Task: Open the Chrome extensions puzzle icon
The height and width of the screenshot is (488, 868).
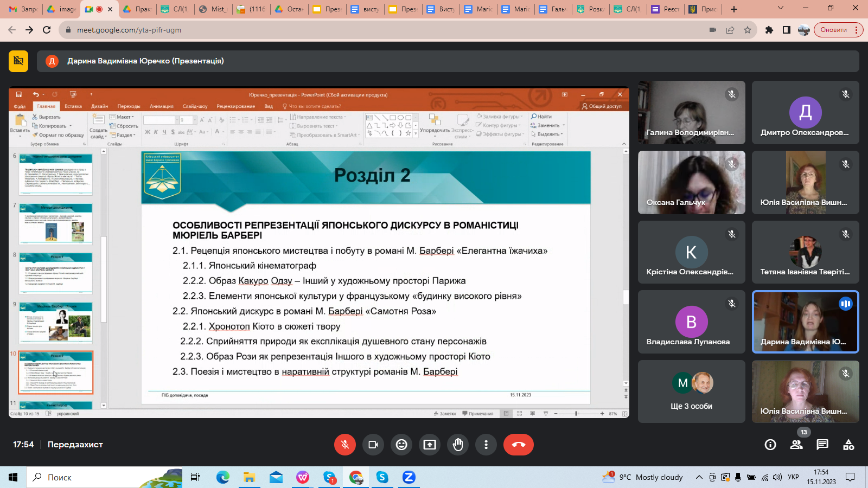Action: 769,30
